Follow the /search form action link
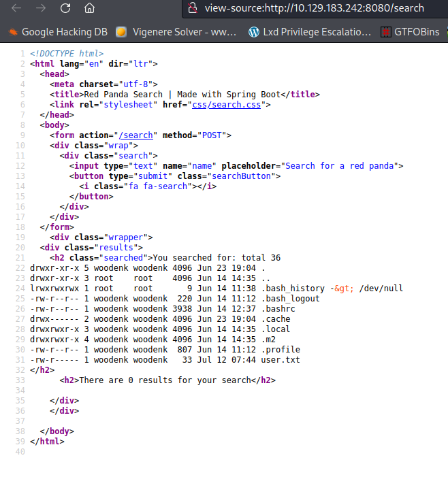448x477 pixels. (x=138, y=135)
